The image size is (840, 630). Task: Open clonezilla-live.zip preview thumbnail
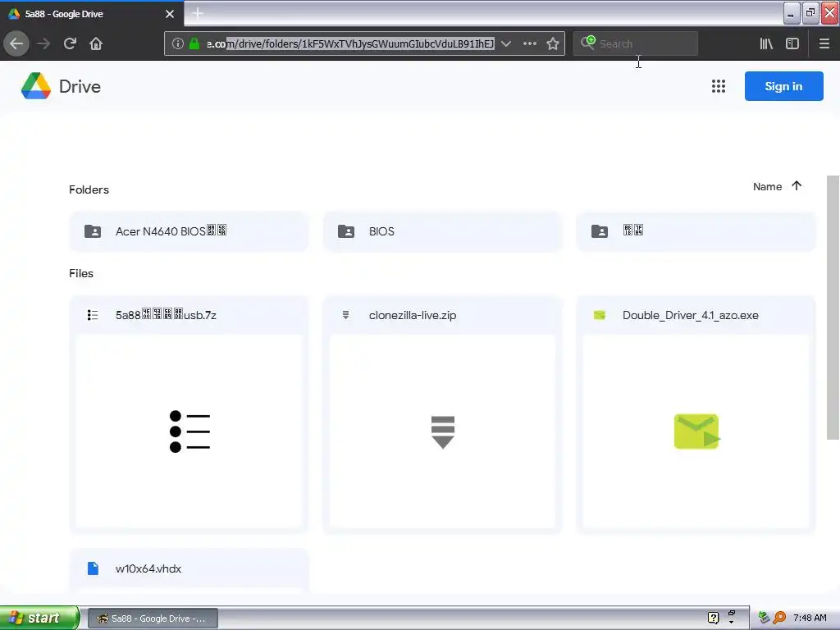442,431
